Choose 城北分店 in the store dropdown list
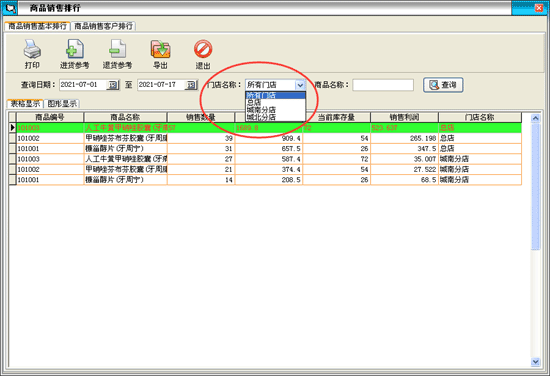The width and height of the screenshot is (550, 376). (x=275, y=117)
